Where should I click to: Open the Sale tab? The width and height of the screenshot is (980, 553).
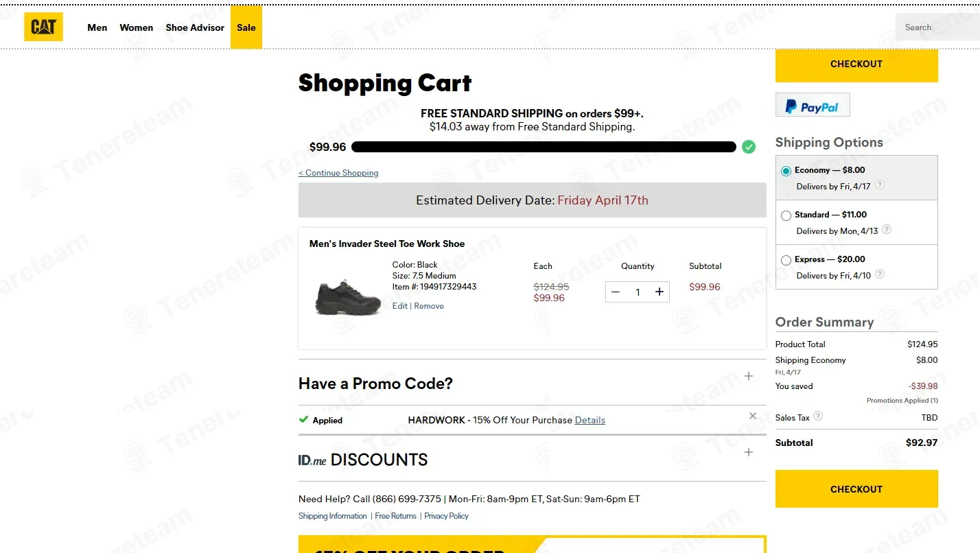coord(246,27)
